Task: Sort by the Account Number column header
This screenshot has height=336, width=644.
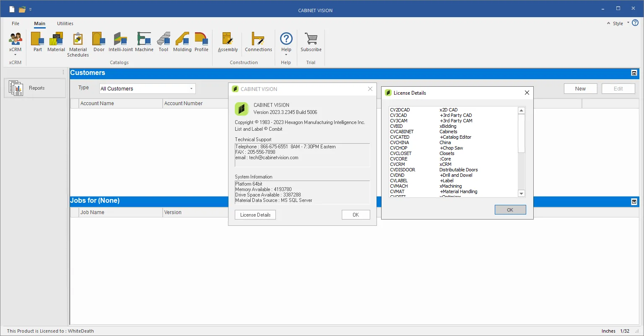Action: [195, 103]
